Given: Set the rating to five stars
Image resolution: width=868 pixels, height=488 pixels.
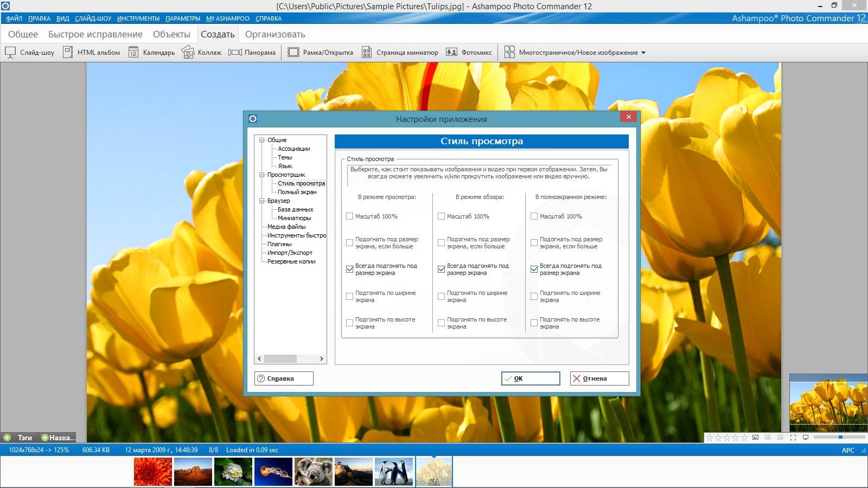Looking at the screenshot, I should click(744, 438).
